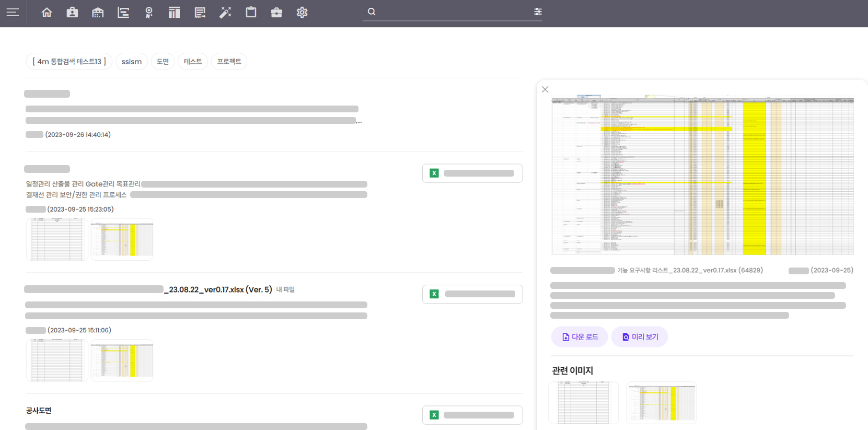The height and width of the screenshot is (430, 868).
Task: Open the ver0.17.xlsx (Ver. 5) result title
Action: (219, 289)
